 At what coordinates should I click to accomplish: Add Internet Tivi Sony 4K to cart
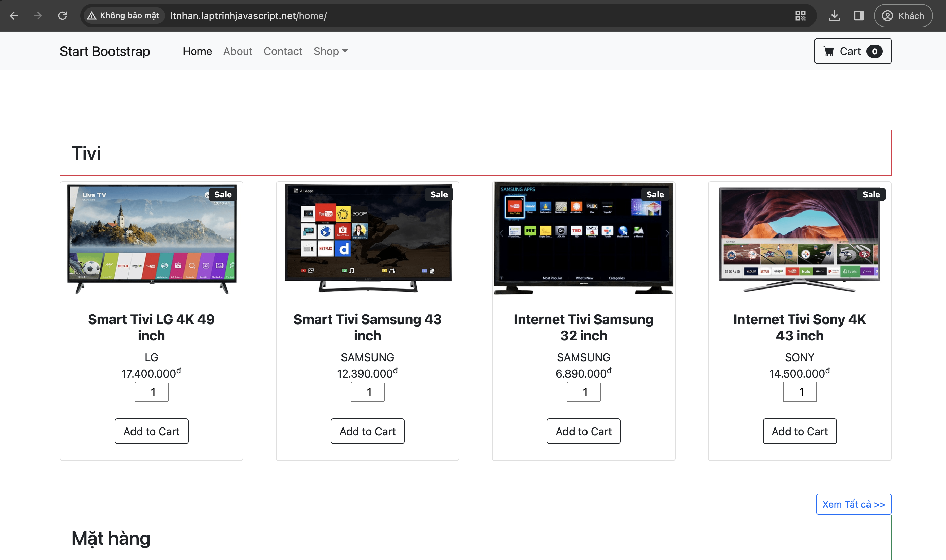coord(799,431)
